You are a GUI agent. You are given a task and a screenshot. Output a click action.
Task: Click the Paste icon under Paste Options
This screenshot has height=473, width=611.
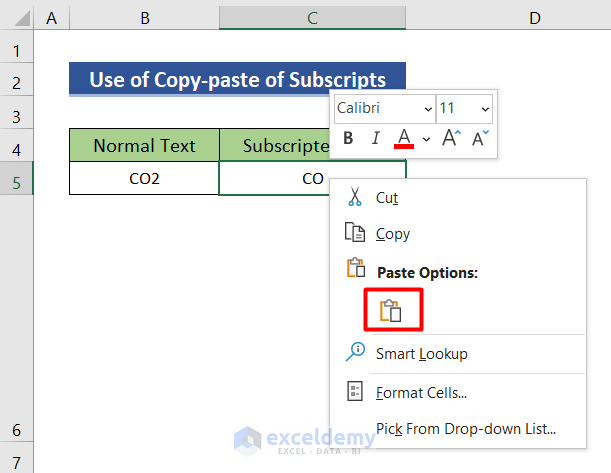[x=390, y=311]
